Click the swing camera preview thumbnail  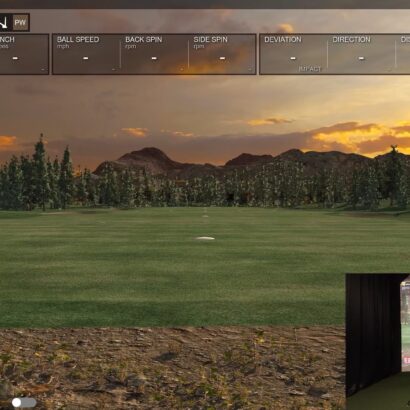point(378,342)
